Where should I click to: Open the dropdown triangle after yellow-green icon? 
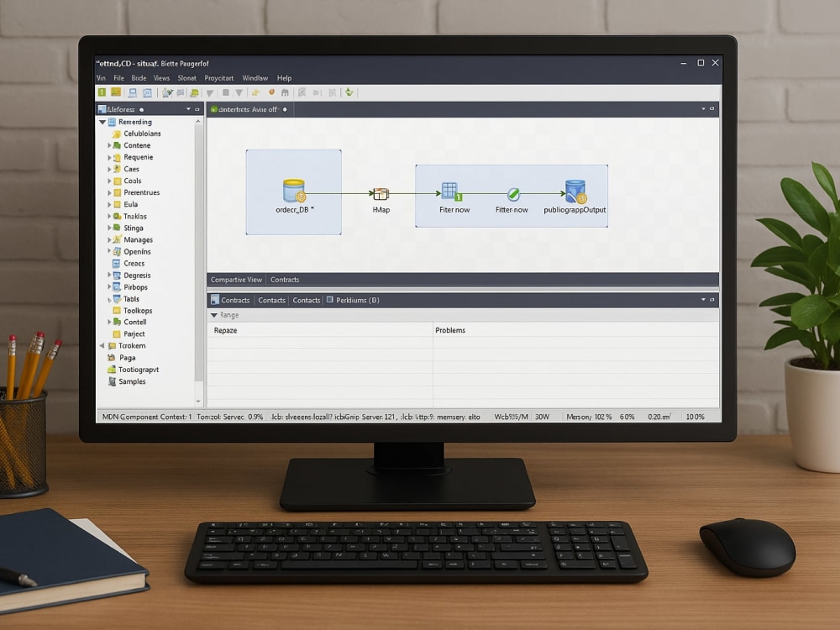(x=210, y=93)
